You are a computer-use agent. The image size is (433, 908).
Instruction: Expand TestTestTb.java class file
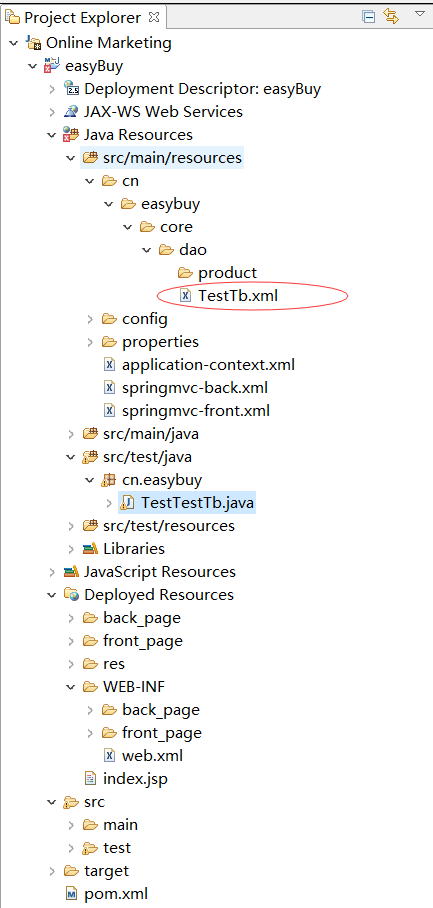109,503
